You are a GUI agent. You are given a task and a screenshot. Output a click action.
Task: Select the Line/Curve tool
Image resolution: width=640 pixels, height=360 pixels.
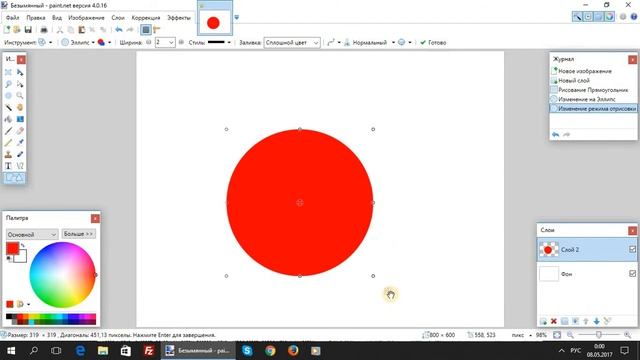coord(20,166)
